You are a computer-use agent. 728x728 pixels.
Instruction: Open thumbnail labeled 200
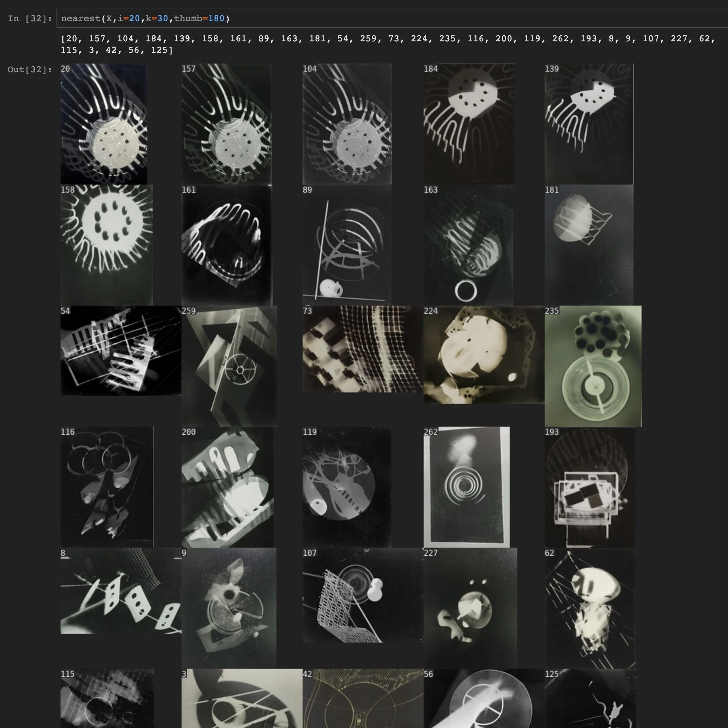tap(228, 487)
